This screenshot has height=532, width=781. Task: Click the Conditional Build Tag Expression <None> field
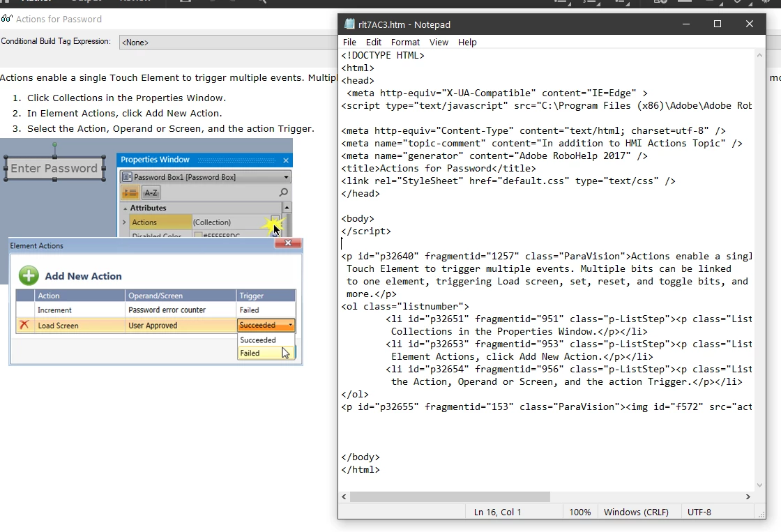pyautogui.click(x=228, y=43)
